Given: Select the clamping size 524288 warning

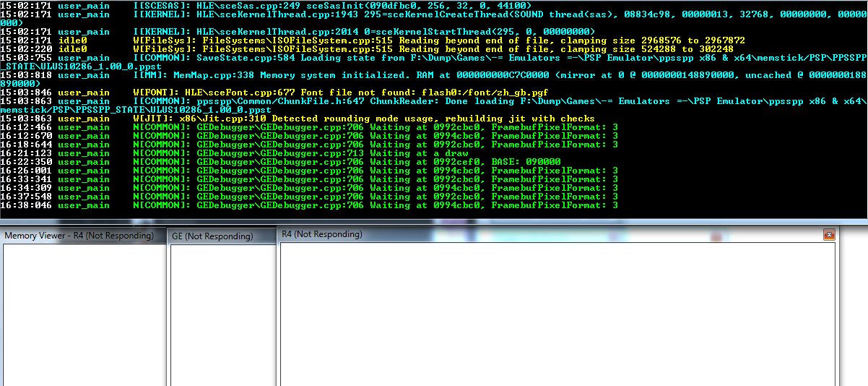Looking at the screenshot, I should [433, 49].
